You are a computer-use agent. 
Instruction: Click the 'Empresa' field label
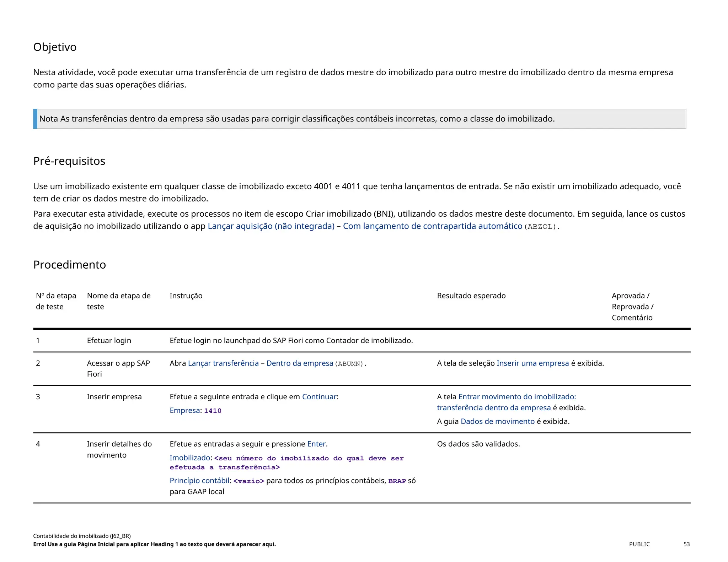pos(184,411)
